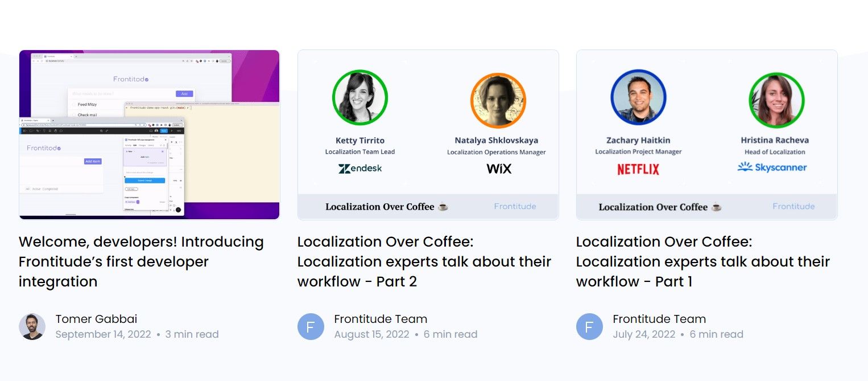
Task: Open the Netflix and Skyscanner speakers thumbnail
Action: 706,134
